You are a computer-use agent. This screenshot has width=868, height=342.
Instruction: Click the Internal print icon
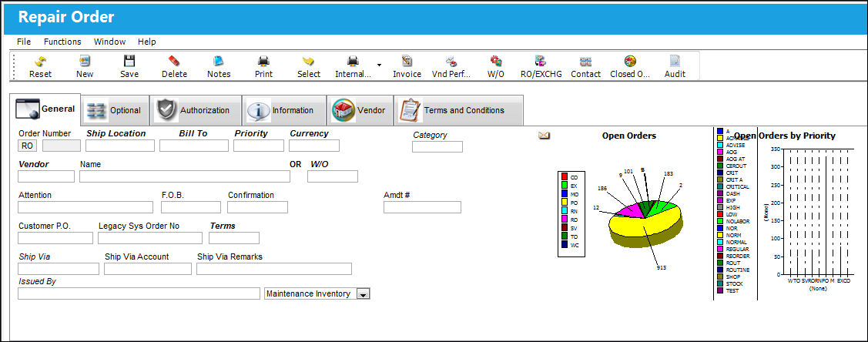point(353,62)
